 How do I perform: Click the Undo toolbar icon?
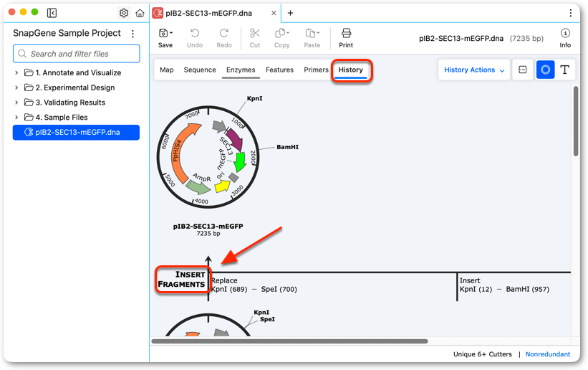point(195,33)
